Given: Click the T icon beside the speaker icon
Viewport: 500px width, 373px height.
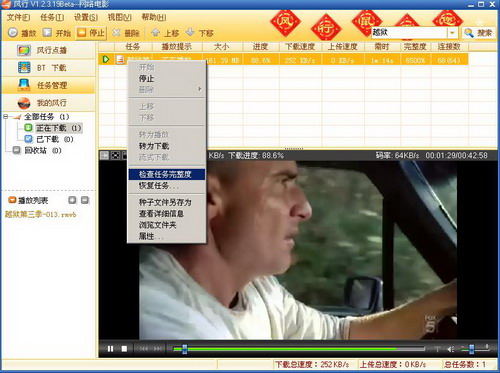Looking at the screenshot, I should [x=437, y=349].
